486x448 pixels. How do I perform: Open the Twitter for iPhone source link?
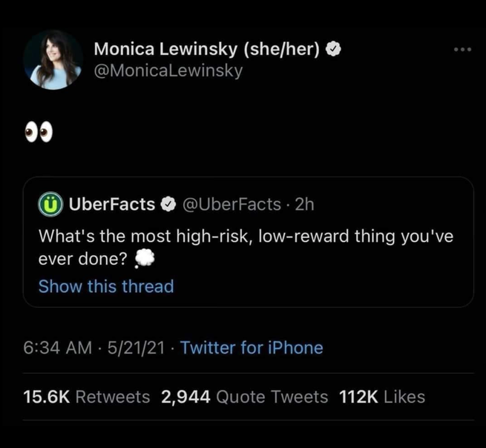pos(252,347)
